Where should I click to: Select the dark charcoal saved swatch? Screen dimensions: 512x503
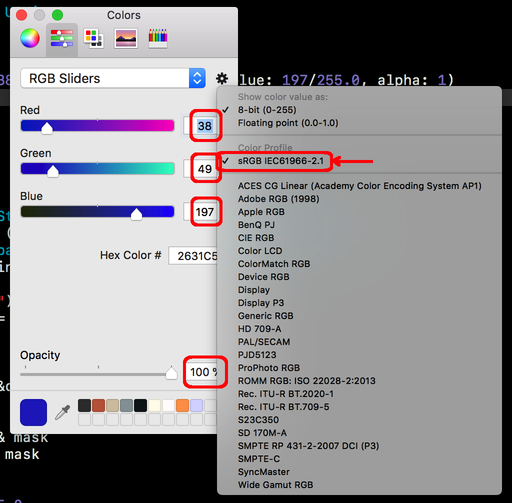point(84,406)
